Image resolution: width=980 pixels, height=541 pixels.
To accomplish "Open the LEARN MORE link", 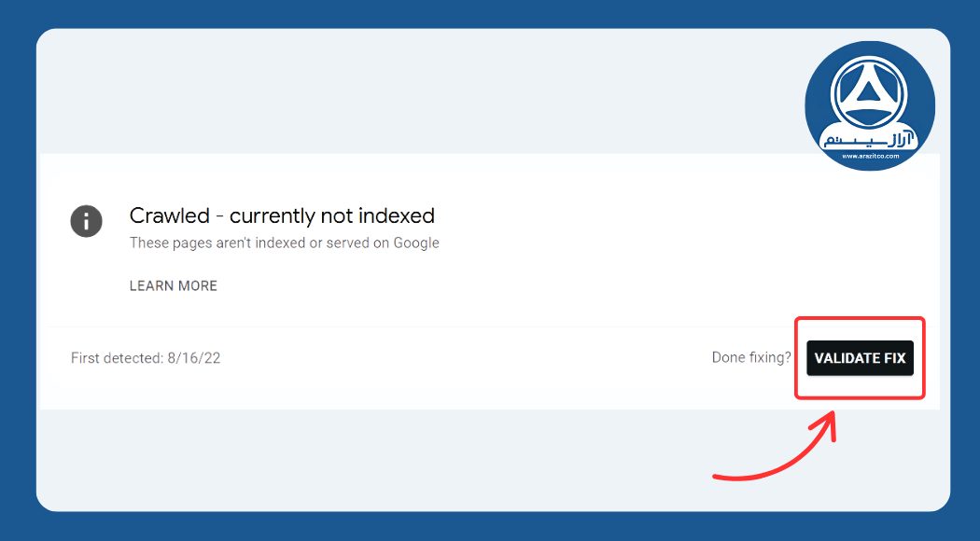I will (x=173, y=285).
